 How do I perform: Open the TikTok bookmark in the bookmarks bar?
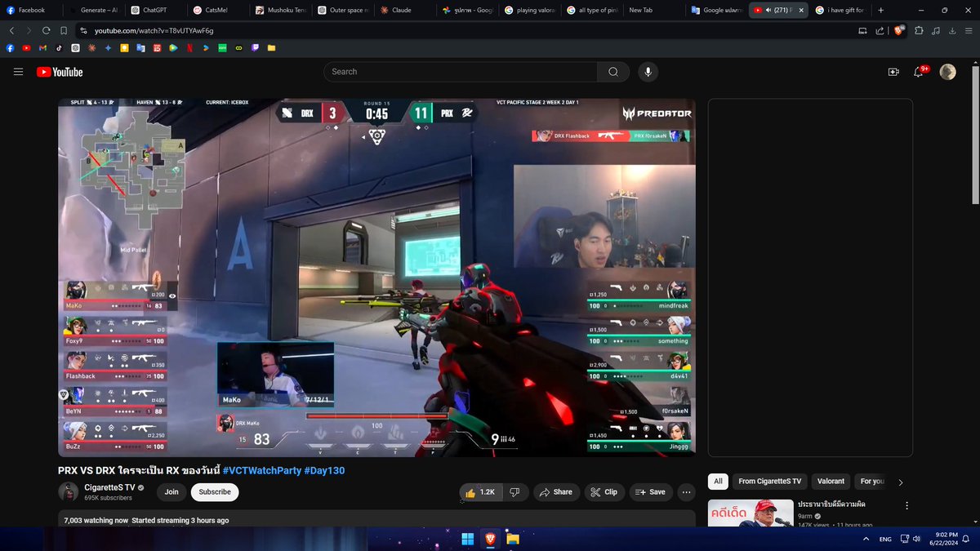(59, 48)
